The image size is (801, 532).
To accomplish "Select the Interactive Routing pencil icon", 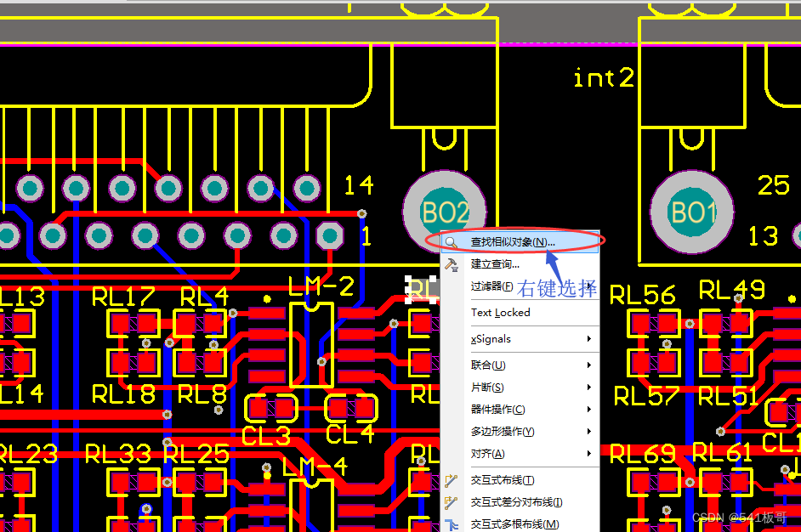I will click(451, 480).
